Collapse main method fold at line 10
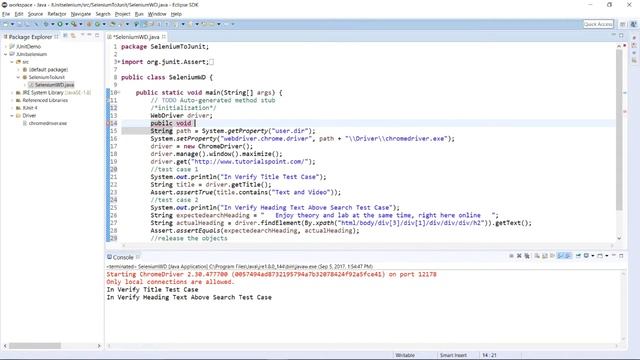Image resolution: width=640 pixels, height=360 pixels. (119, 93)
